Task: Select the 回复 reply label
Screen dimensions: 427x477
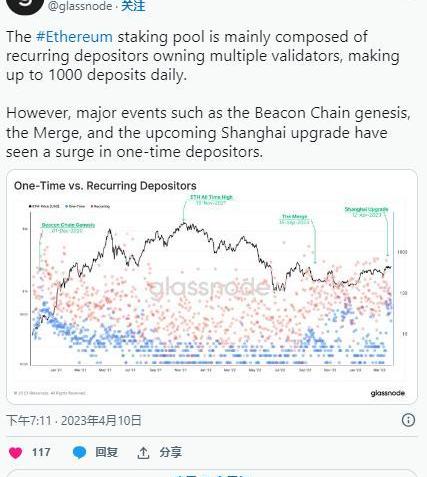Action: [x=106, y=452]
